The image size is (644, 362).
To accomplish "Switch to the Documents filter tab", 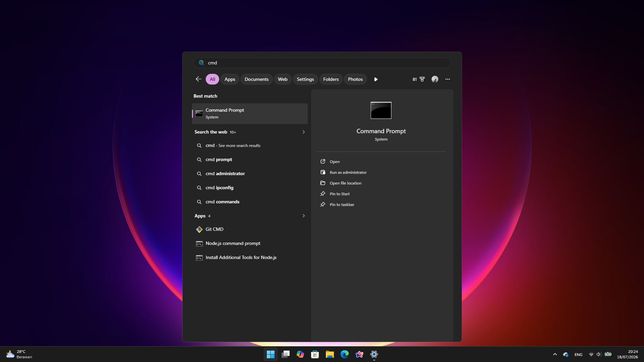I will (256, 79).
